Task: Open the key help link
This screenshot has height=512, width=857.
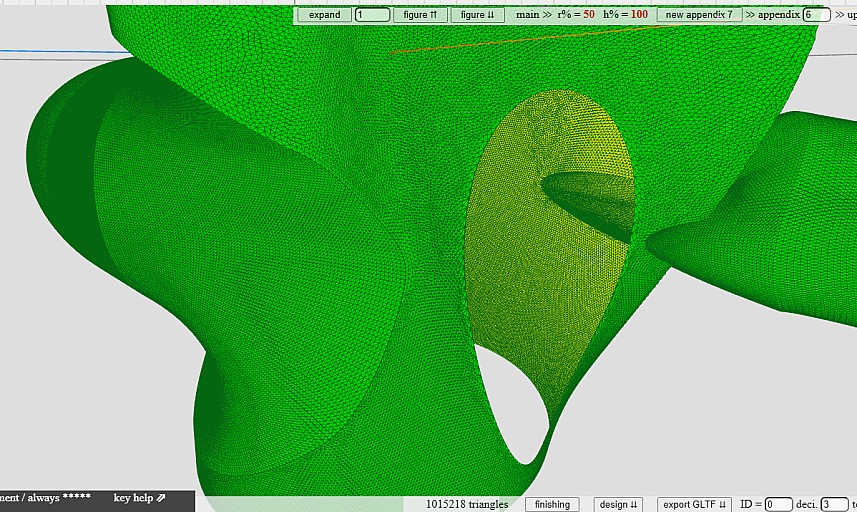Action: coord(140,498)
